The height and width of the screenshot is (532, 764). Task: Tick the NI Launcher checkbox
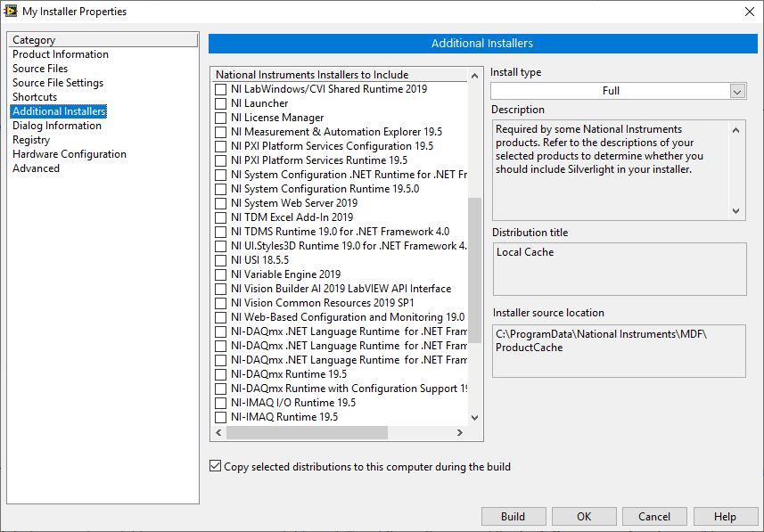click(221, 103)
